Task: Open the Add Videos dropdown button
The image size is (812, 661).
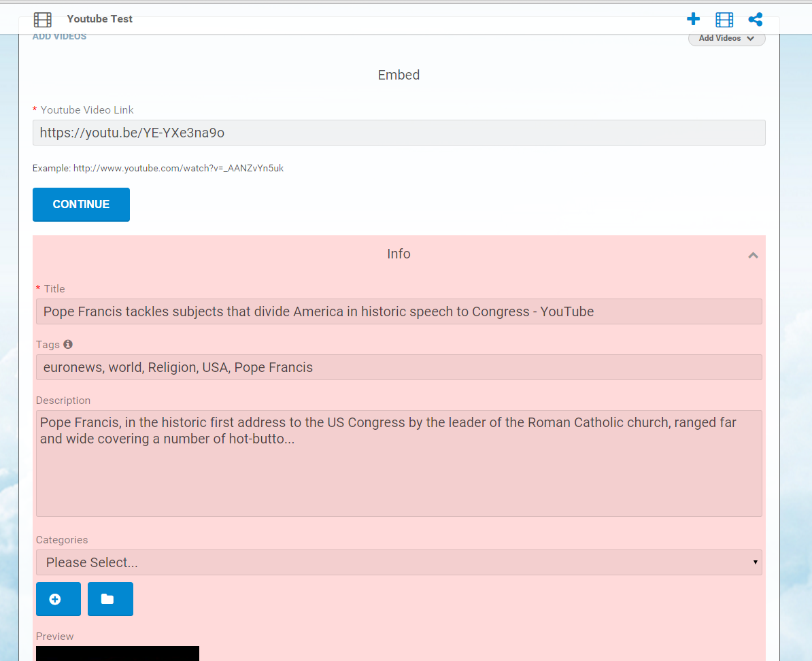Action: click(726, 39)
